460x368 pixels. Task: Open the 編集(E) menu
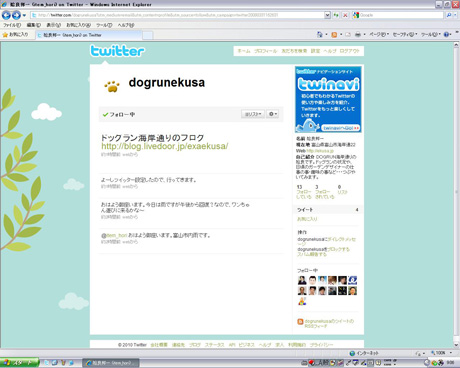34,25
